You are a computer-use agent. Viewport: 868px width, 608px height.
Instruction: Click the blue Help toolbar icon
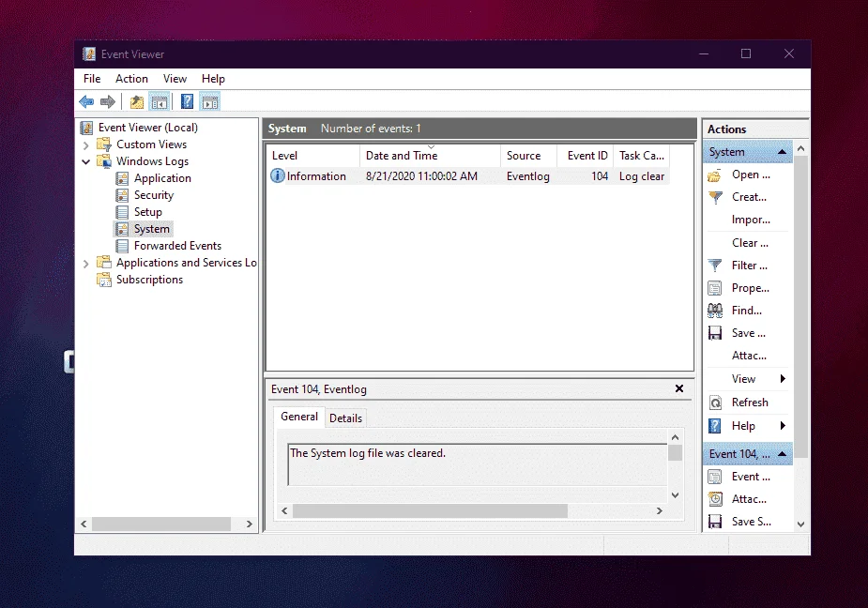tap(187, 101)
